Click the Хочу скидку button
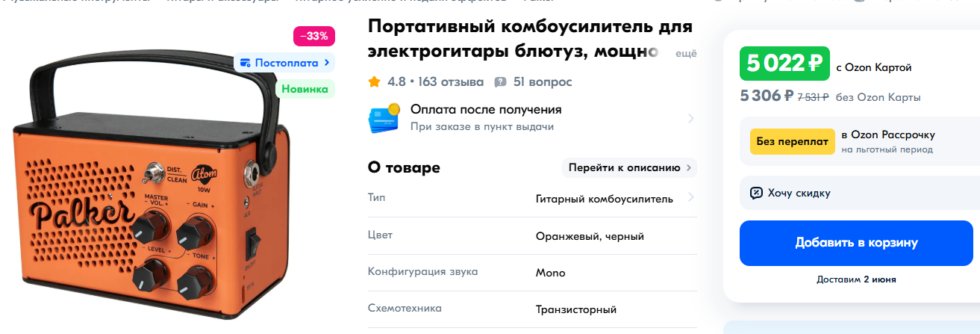Image resolution: width=980 pixels, height=334 pixels. pos(856,193)
